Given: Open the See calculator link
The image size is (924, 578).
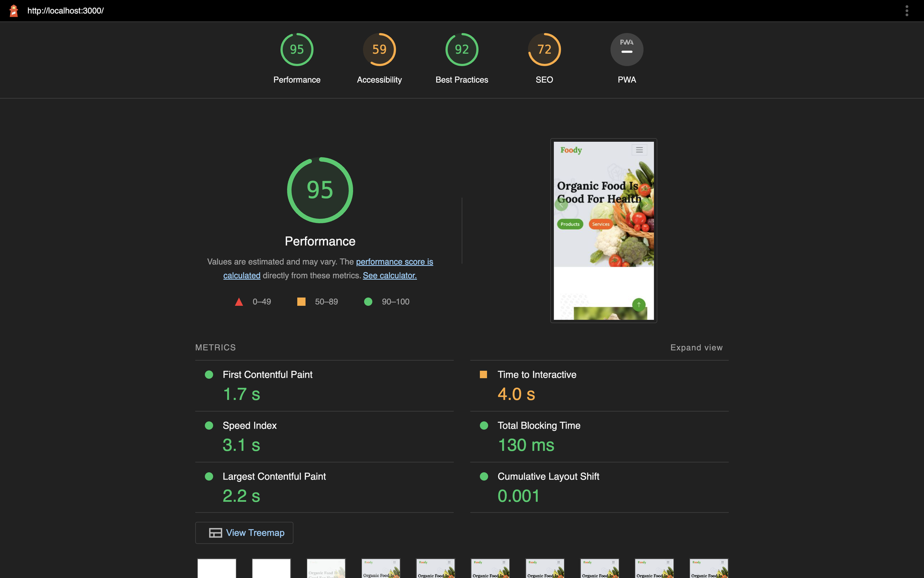Looking at the screenshot, I should tap(389, 275).
